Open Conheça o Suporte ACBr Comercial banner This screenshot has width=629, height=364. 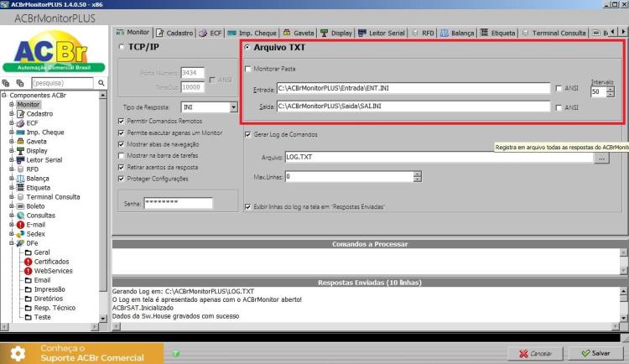tap(82, 353)
